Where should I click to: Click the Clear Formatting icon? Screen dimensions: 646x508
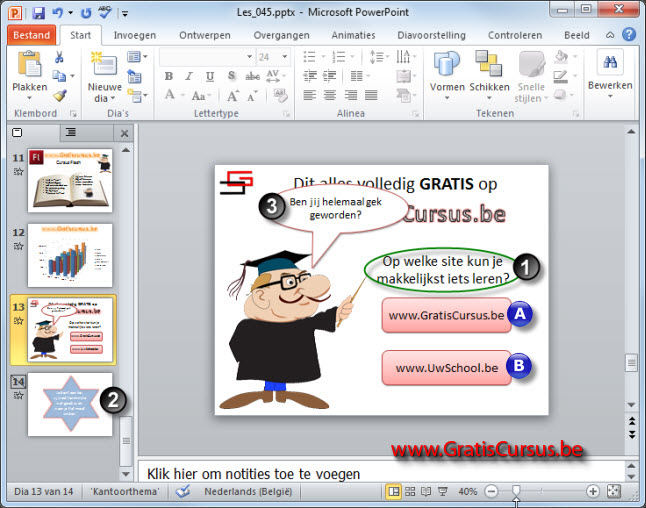(280, 96)
